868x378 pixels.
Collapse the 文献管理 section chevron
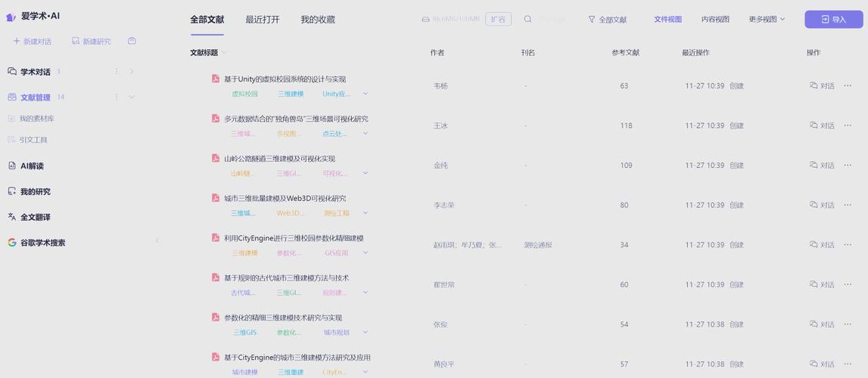click(132, 98)
